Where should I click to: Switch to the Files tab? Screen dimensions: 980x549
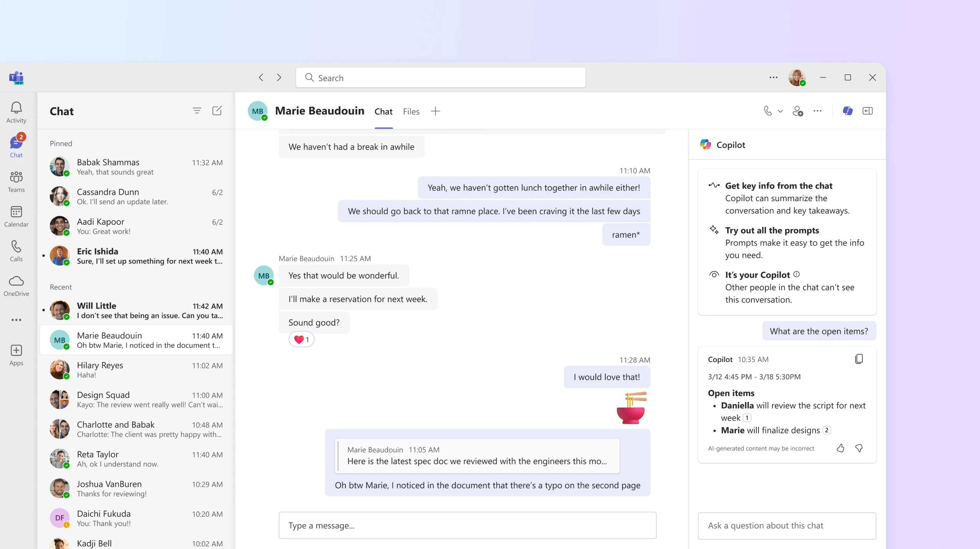(x=411, y=112)
